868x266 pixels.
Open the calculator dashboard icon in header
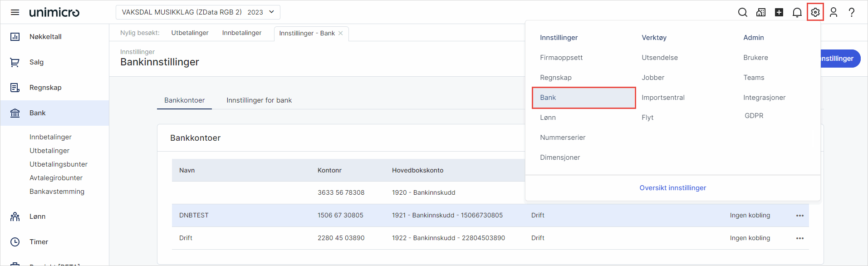[761, 12]
